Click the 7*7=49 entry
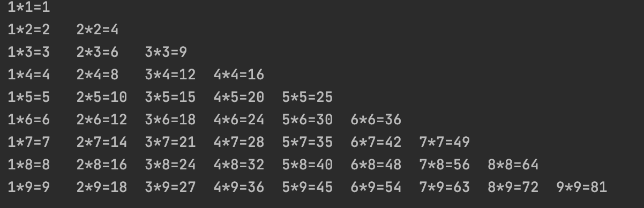This screenshot has width=644, height=208. click(x=445, y=142)
